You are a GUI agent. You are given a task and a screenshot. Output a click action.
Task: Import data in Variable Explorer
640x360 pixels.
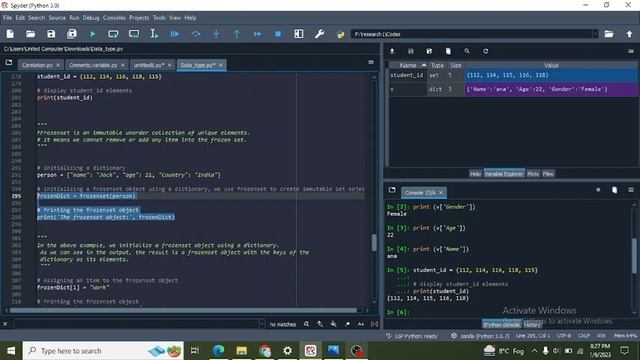click(x=392, y=51)
